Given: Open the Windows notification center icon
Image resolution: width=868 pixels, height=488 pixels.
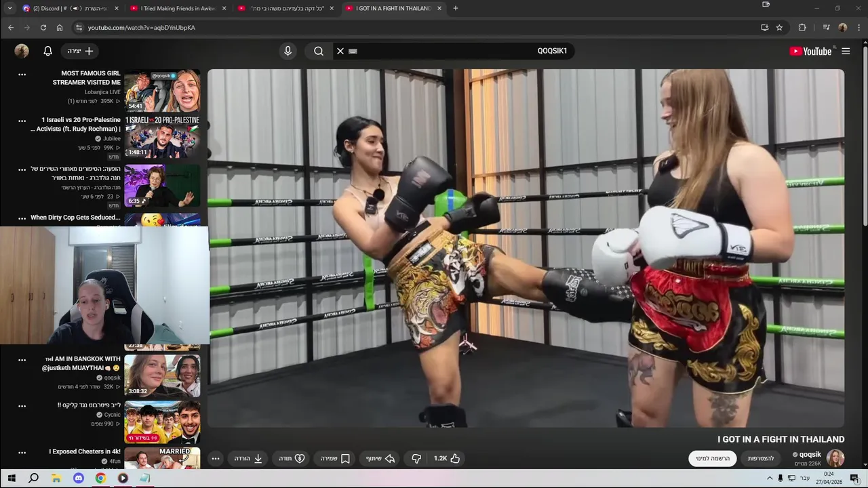Looking at the screenshot, I should coord(854,478).
